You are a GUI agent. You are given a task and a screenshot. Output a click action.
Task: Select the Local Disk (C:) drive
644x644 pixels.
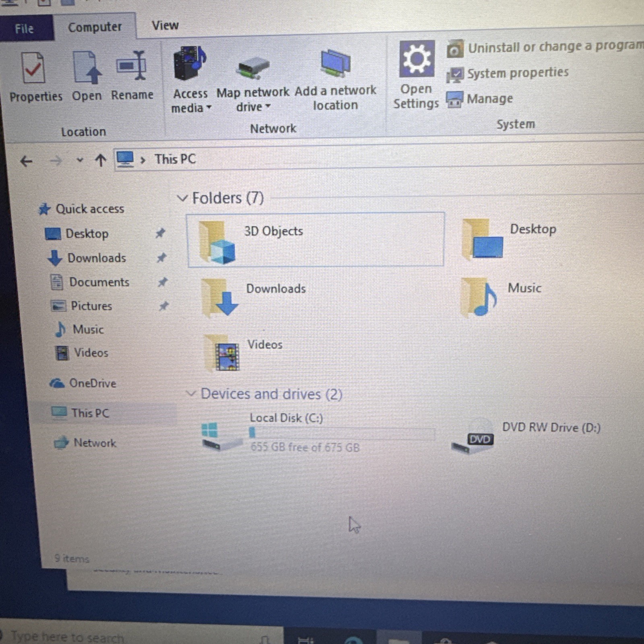tap(318, 433)
